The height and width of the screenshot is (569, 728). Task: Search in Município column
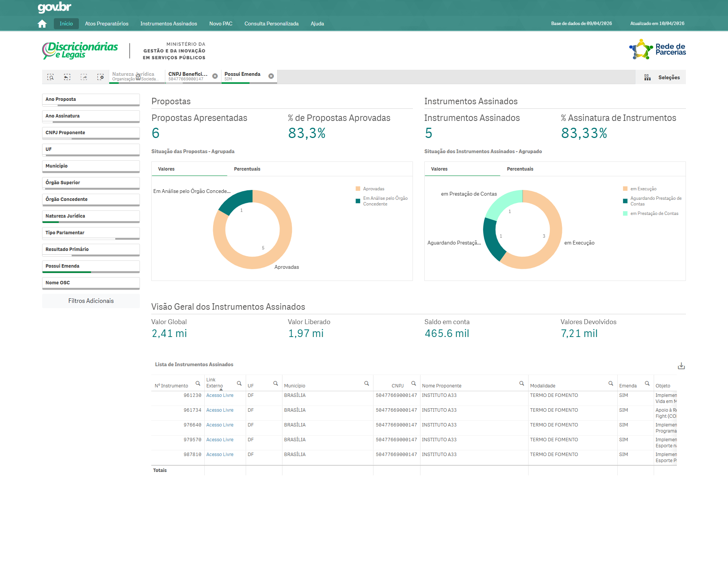[x=366, y=384]
